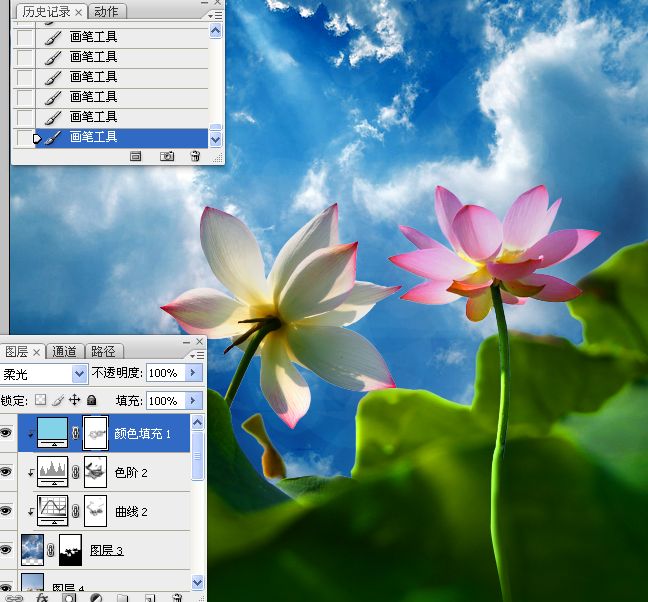The height and width of the screenshot is (602, 648).
Task: Select the mask thumbnail of 色阶 2
Action: [95, 472]
